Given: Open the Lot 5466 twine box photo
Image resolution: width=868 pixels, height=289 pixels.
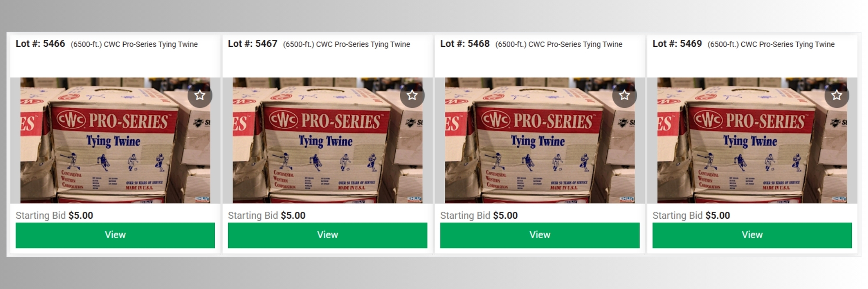Looking at the screenshot, I should tap(115, 140).
